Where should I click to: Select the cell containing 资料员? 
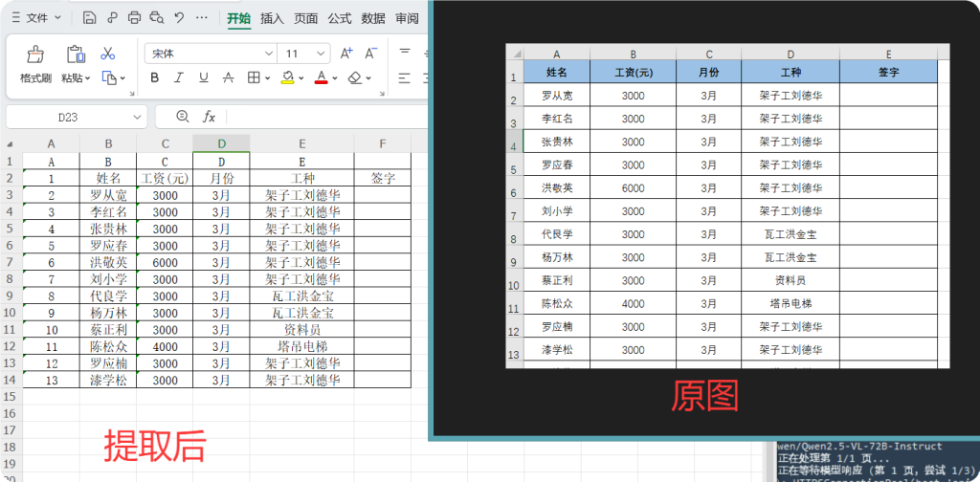302,330
